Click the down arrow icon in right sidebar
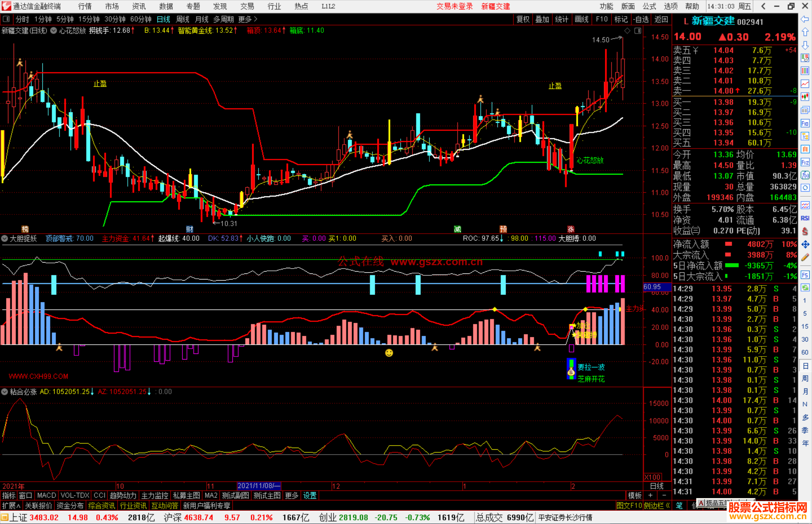The image size is (812, 524). tap(805, 45)
